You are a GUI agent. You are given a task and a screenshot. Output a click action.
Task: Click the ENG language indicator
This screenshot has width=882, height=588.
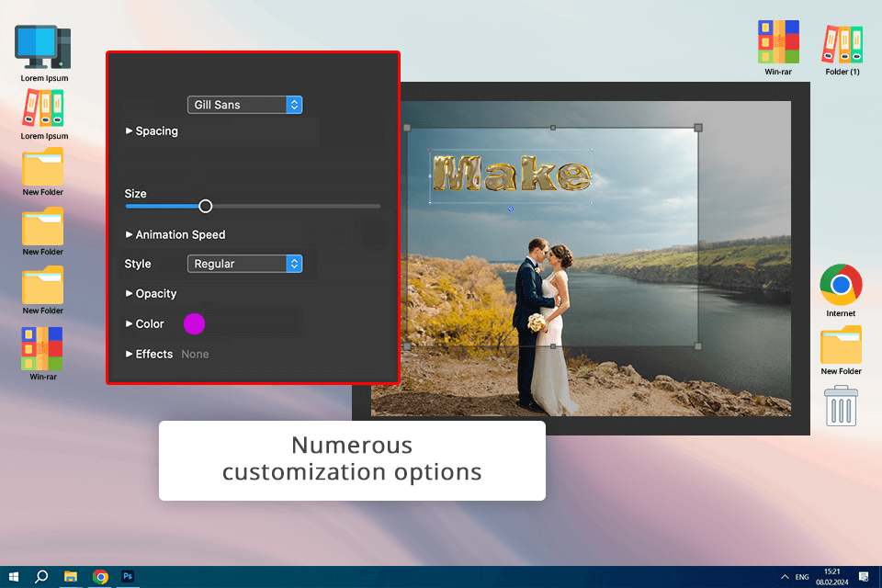802,577
